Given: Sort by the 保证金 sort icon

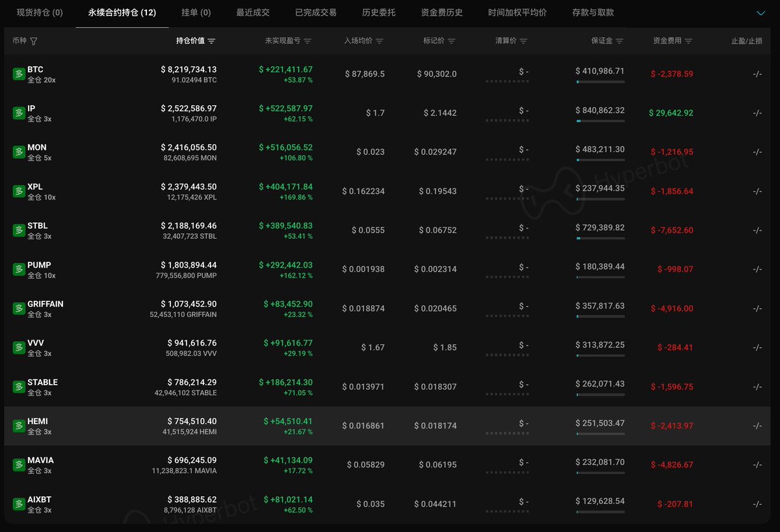Looking at the screenshot, I should 619,41.
